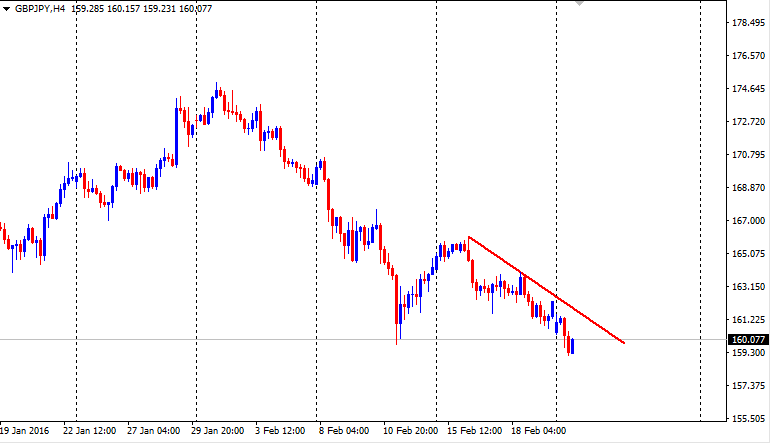Click the 174.645 price axis label
Viewport: 771px width, 443px height.
click(x=748, y=89)
